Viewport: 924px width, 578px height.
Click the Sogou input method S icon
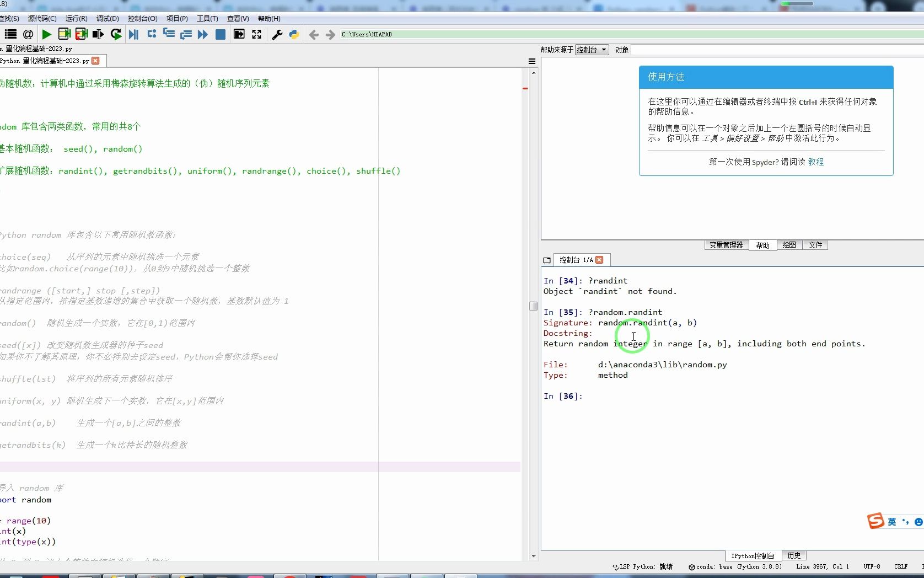tap(875, 521)
